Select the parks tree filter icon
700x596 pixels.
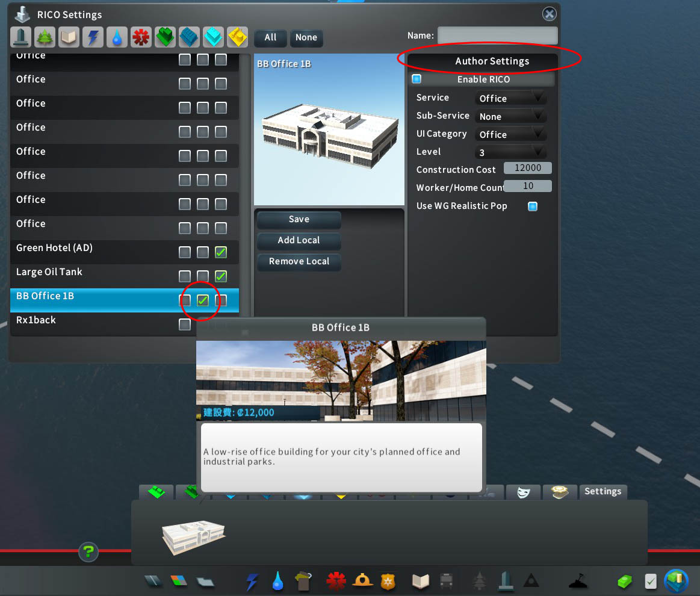45,37
